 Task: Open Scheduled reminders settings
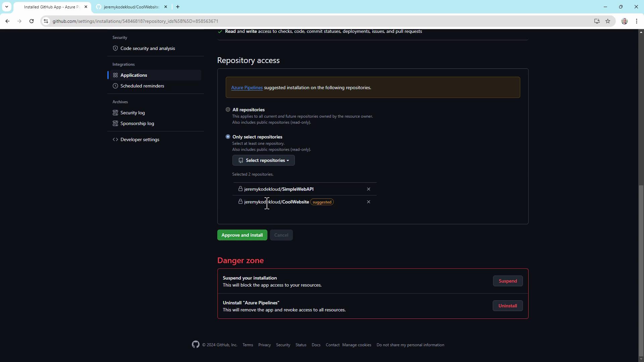tap(142, 86)
